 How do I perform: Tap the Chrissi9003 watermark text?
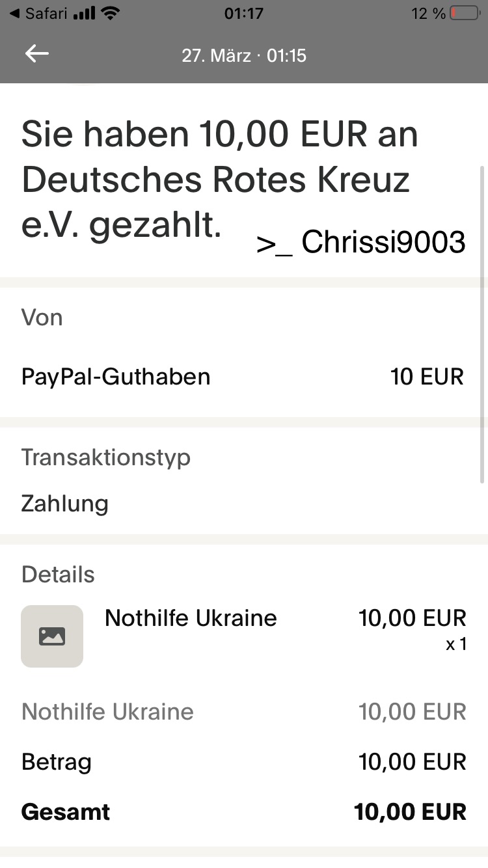[x=362, y=243]
